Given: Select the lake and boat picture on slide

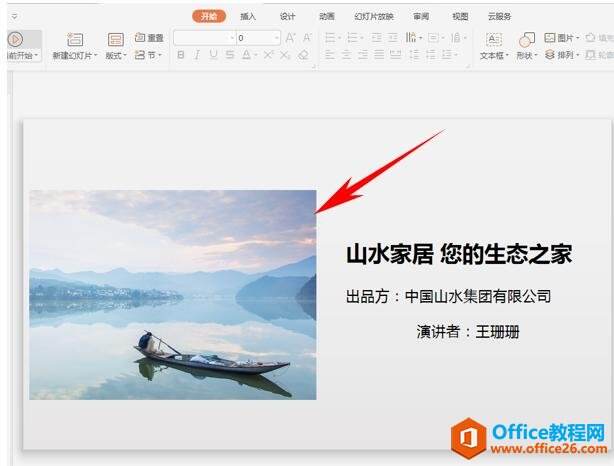Looking at the screenshot, I should pos(173,295).
